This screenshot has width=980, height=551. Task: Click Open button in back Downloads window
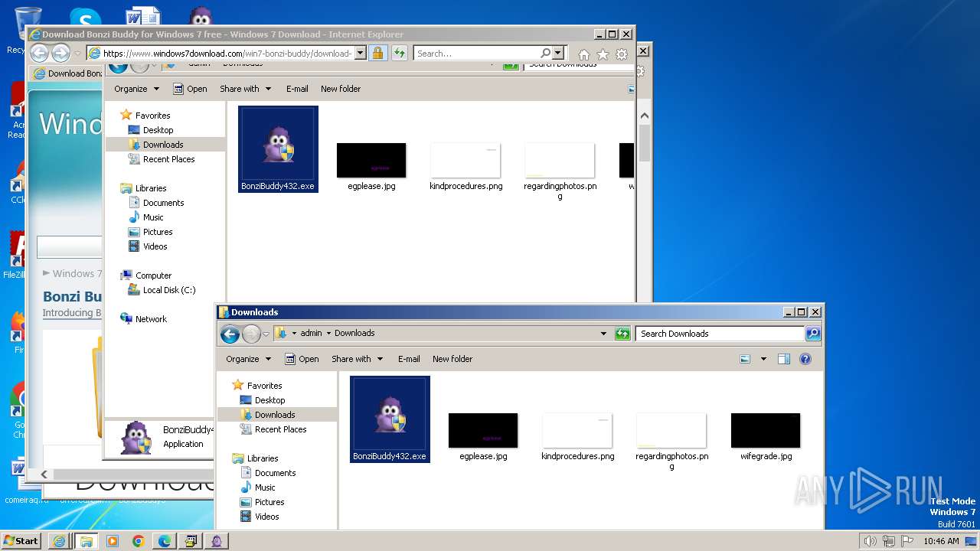click(x=190, y=89)
